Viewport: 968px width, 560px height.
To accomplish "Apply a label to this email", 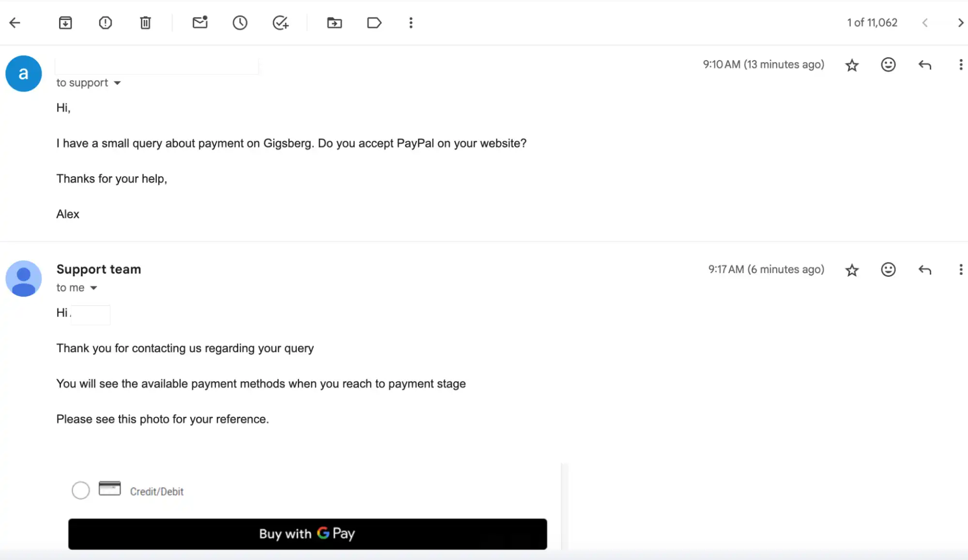I will tap(374, 23).
